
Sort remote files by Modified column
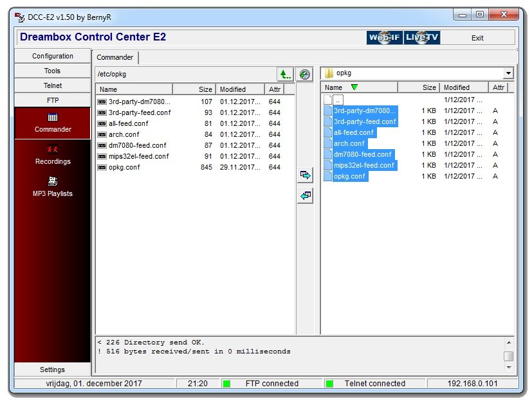tap(240, 89)
